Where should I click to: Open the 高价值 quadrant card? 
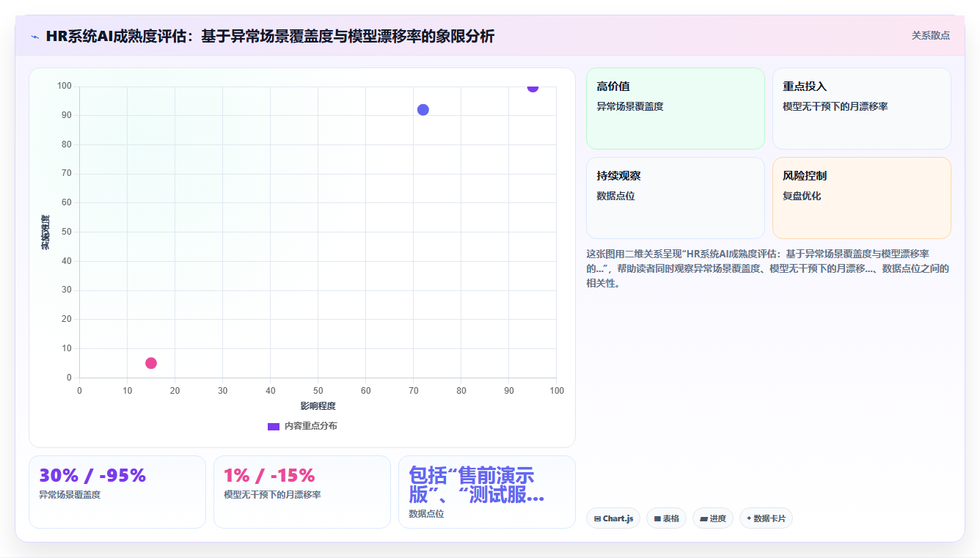tap(676, 109)
